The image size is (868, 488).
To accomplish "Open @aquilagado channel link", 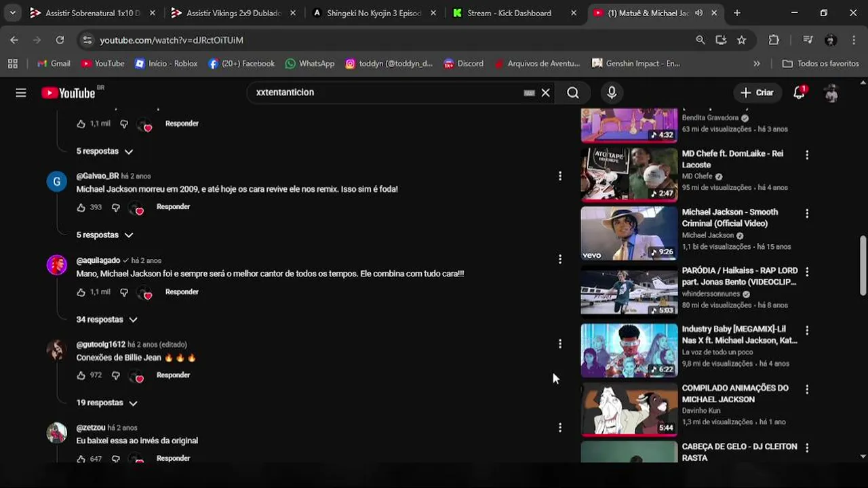I will coord(98,260).
